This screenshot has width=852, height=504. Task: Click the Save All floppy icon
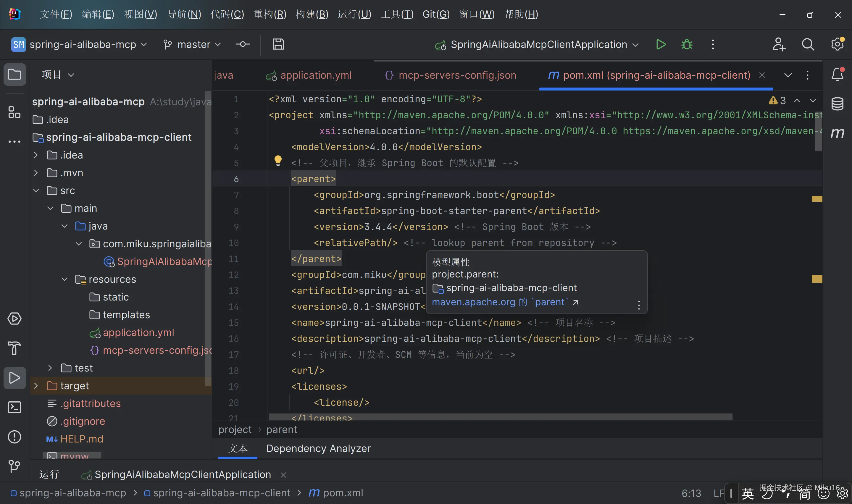(x=278, y=44)
